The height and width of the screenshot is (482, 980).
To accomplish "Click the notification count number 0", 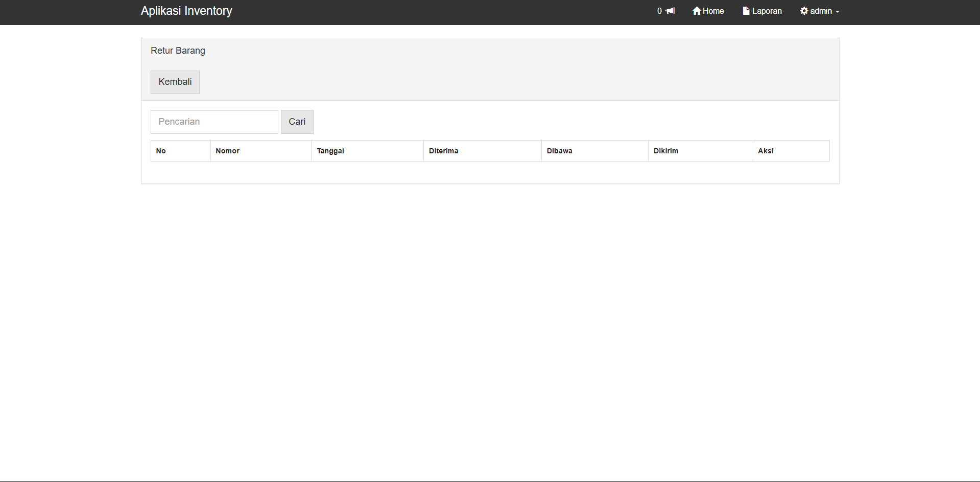I will [659, 11].
